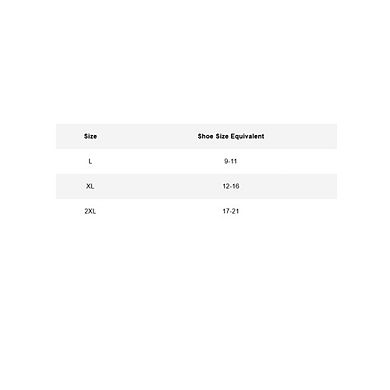Click the number 9 in the L row
The width and height of the screenshot is (390, 390).
tap(226, 161)
